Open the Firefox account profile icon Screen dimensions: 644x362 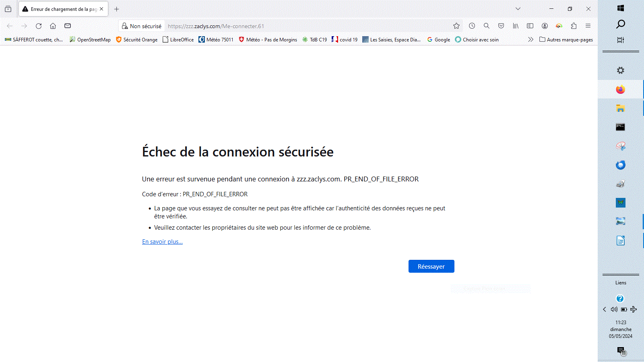[x=545, y=26]
